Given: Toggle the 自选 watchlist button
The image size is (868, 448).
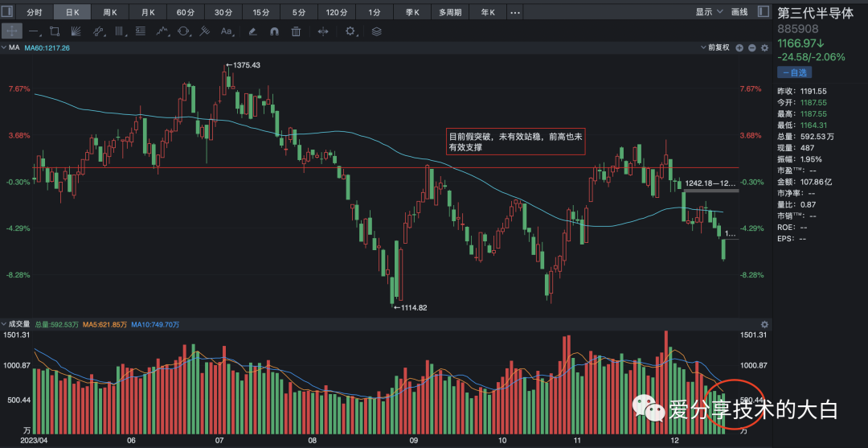Looking at the screenshot, I should click(x=794, y=72).
